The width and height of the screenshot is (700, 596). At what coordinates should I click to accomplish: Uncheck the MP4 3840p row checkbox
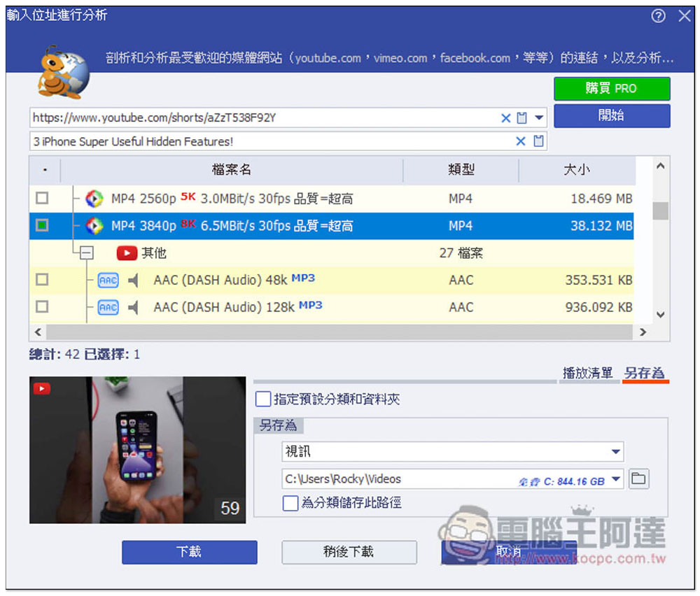click(x=42, y=225)
